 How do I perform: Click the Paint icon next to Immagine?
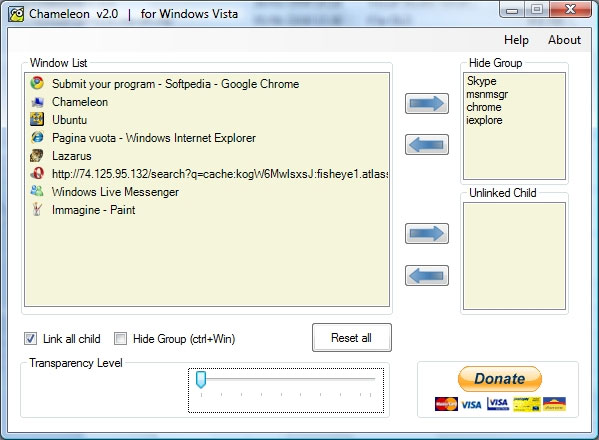(x=37, y=209)
